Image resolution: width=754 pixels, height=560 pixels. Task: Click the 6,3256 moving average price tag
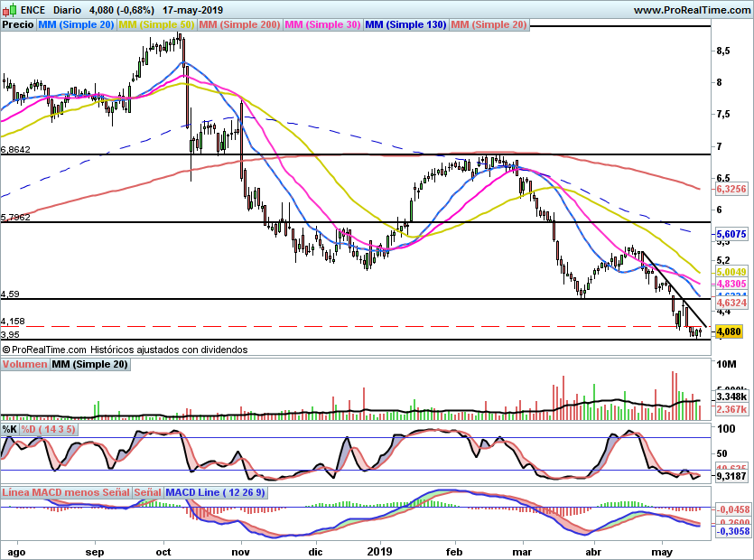[731, 189]
